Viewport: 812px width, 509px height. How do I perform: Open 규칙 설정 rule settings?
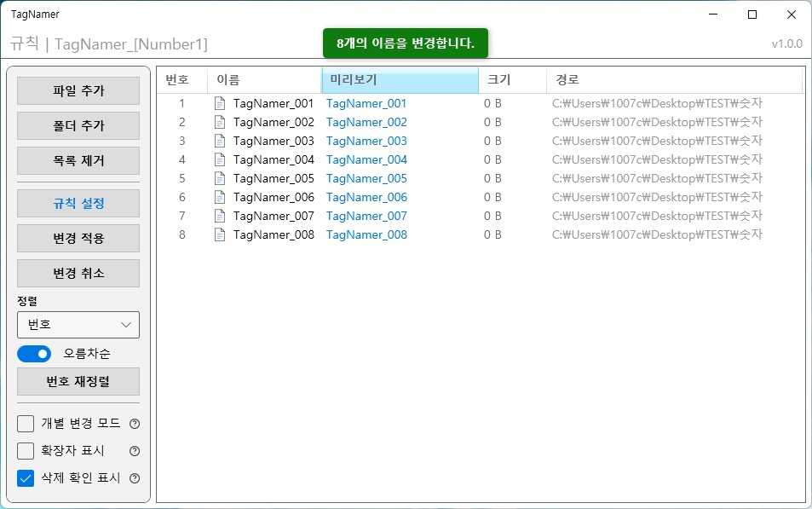[x=78, y=203]
